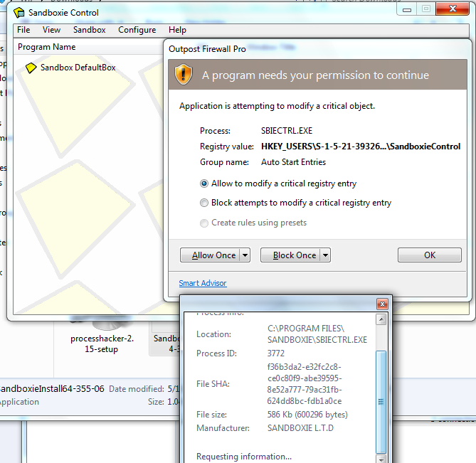The height and width of the screenshot is (463, 476).
Task: Open the Configure menu
Action: coord(137,30)
